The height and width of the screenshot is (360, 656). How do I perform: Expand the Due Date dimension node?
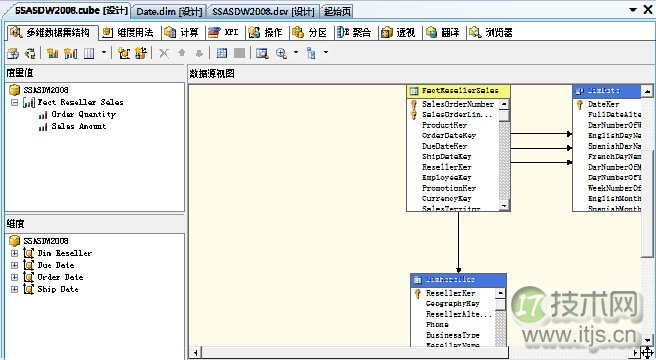(x=15, y=265)
